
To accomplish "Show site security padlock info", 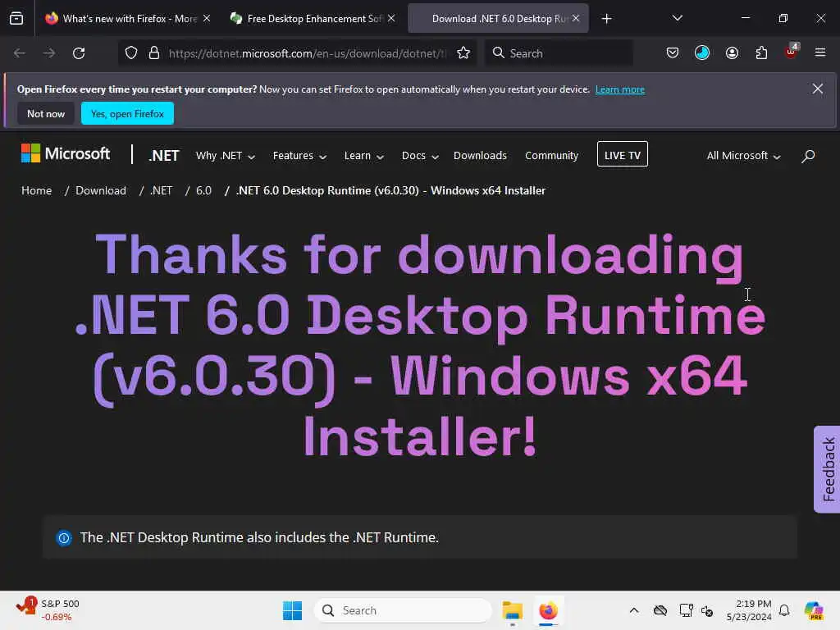I will (x=154, y=53).
